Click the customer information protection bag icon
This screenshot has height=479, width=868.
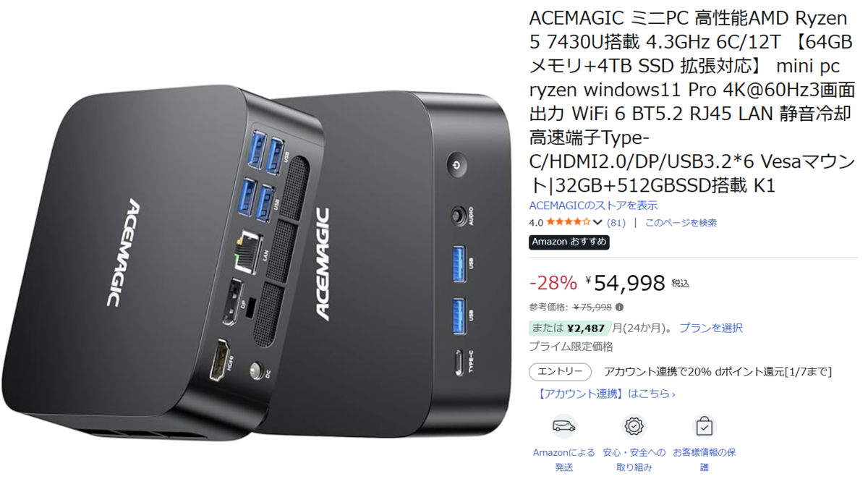tap(704, 426)
